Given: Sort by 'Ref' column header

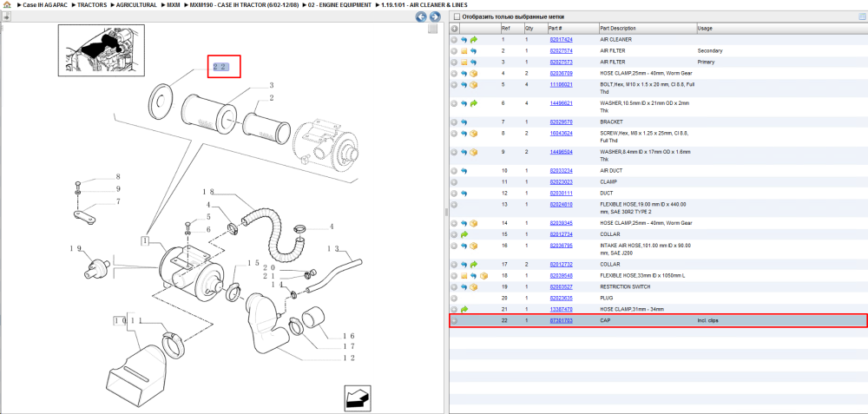Looking at the screenshot, I should pos(511,29).
